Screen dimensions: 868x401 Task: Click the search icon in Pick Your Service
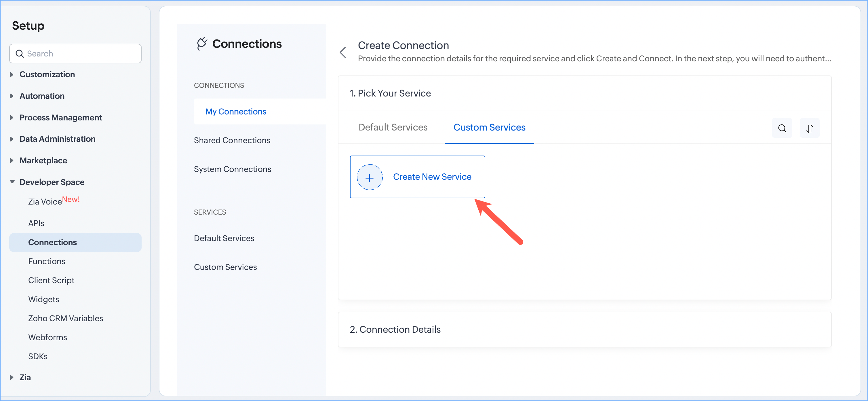pyautogui.click(x=782, y=128)
